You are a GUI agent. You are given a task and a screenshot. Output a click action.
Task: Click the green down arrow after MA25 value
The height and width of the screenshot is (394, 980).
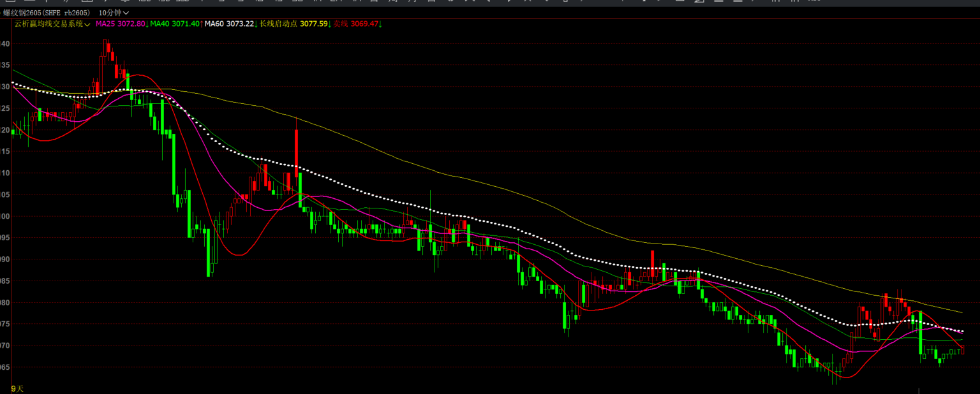[147, 24]
